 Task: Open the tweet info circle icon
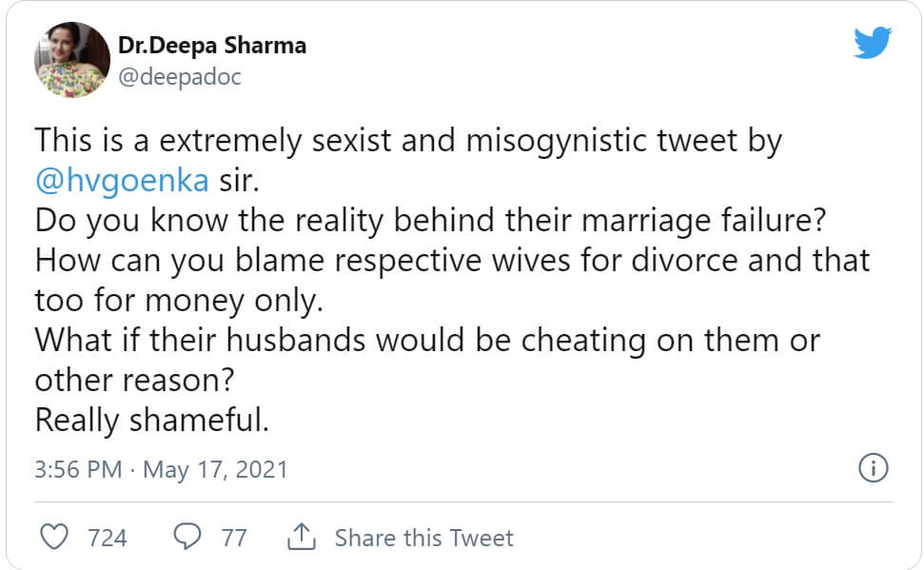[x=873, y=468]
